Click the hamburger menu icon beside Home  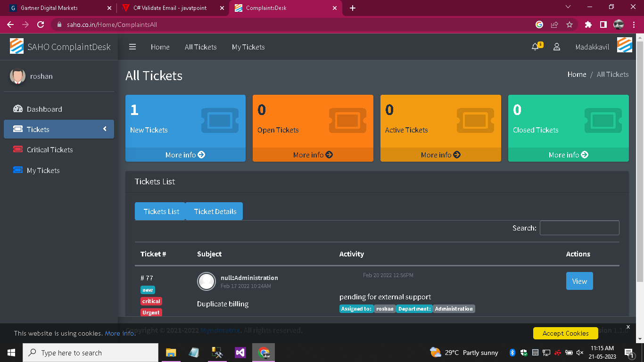pos(132,47)
